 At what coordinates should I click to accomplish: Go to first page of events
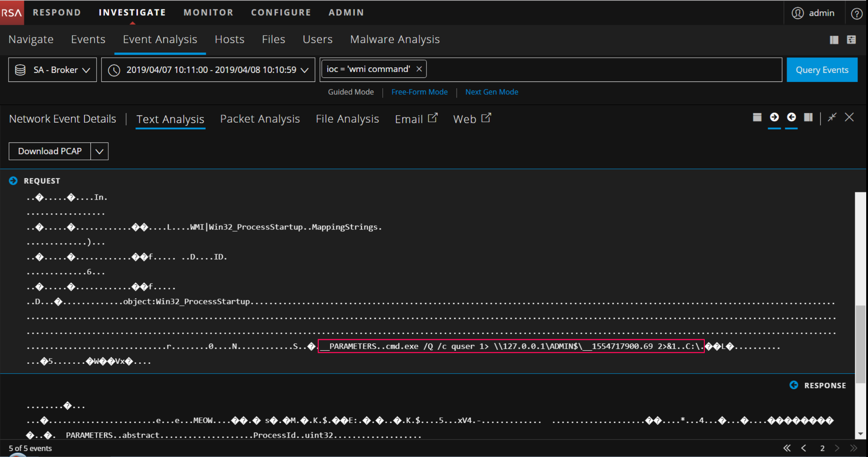(x=787, y=448)
